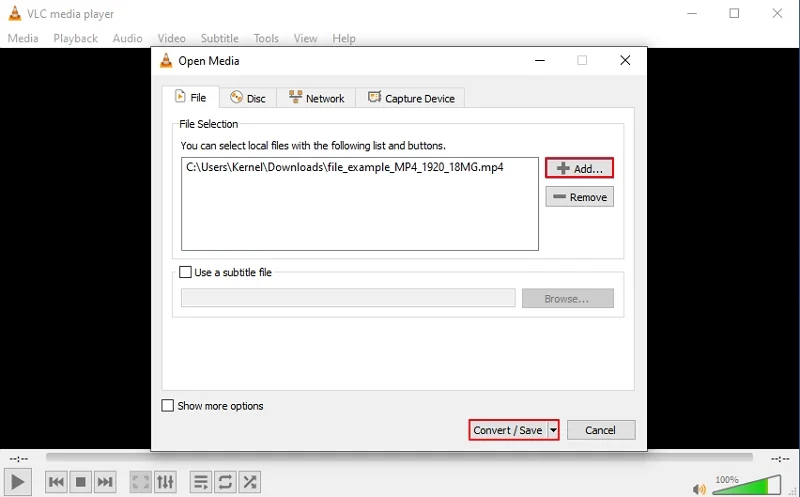Viewport: 800px width, 497px height.
Task: Mute audio via speaker icon
Action: [x=699, y=489]
